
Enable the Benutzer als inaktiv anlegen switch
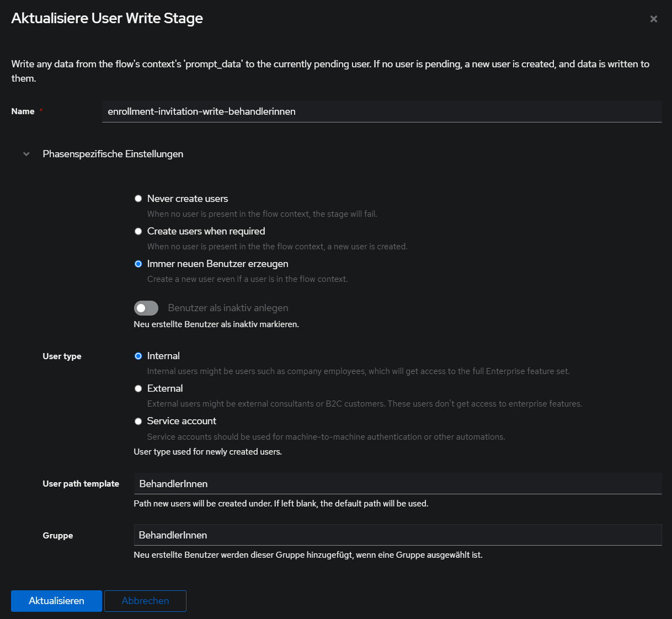(146, 308)
